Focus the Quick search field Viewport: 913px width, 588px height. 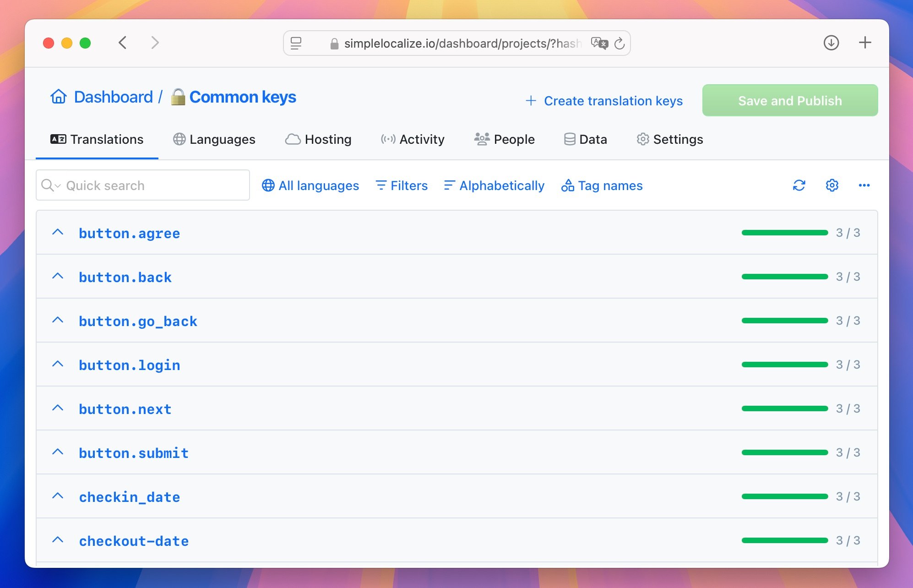pos(143,185)
